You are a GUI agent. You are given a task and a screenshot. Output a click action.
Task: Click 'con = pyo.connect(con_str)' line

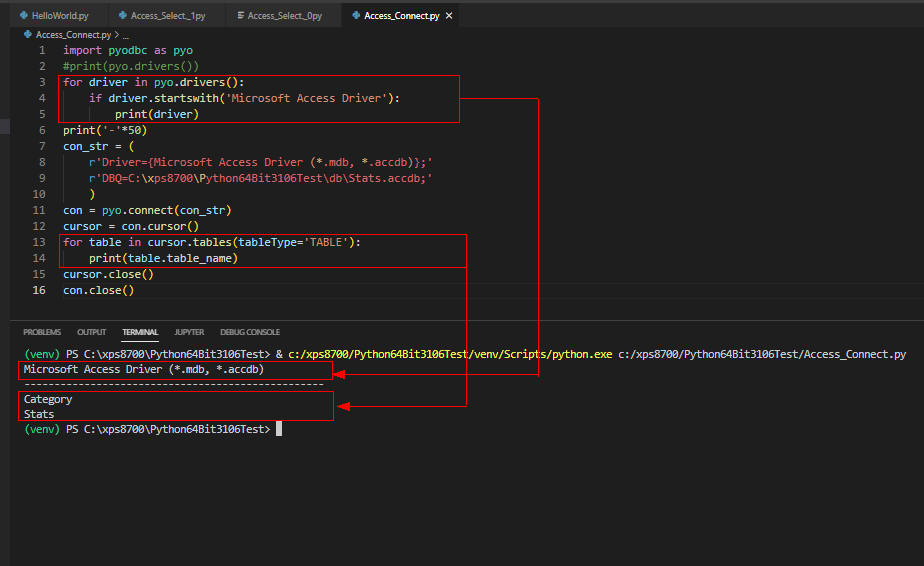[x=147, y=210]
